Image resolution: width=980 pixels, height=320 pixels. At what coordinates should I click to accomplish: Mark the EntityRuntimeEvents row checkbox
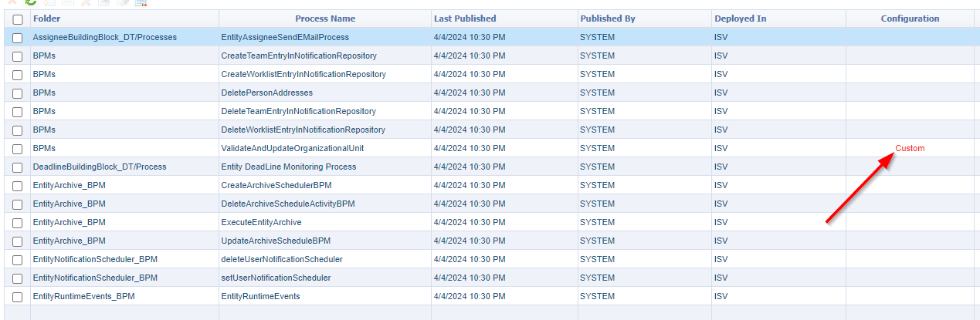(18, 297)
